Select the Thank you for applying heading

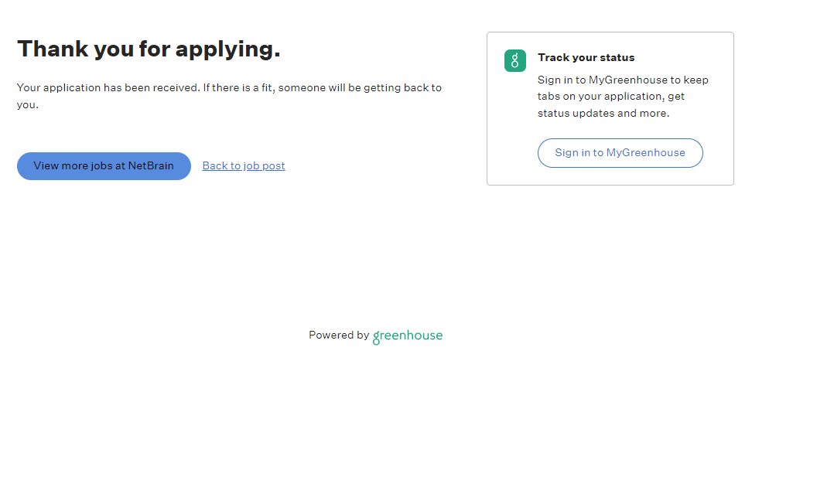point(149,49)
